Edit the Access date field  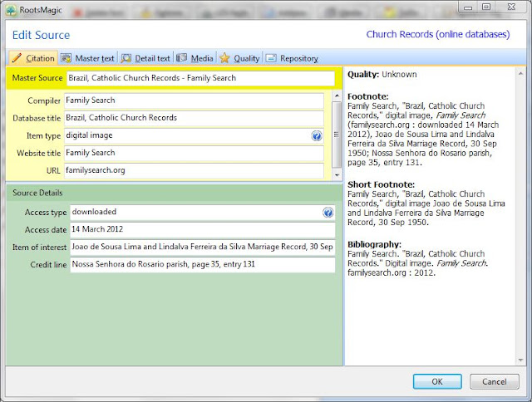(203, 229)
